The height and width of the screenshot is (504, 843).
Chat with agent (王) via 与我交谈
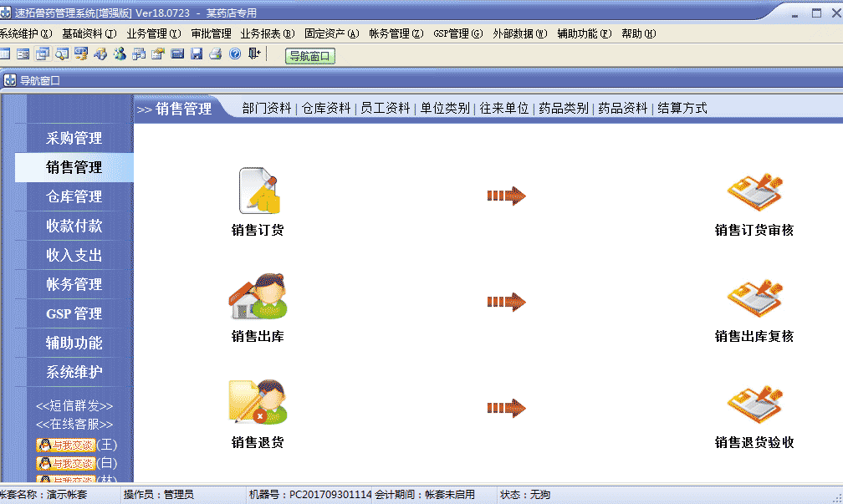pyautogui.click(x=66, y=445)
